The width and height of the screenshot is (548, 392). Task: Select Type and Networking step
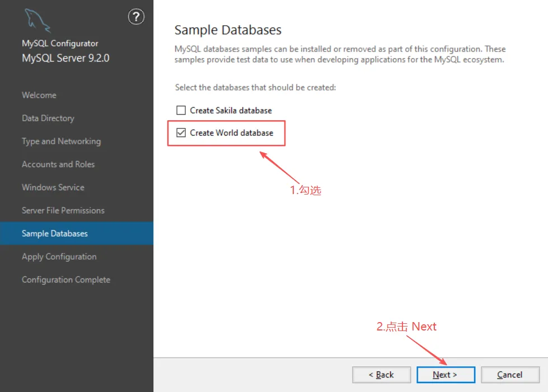[x=61, y=141]
